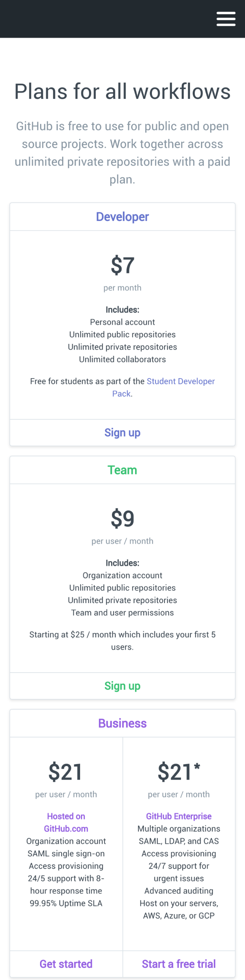Click Sign up under Developer plan
Image resolution: width=245 pixels, height=980 pixels.
pos(122,432)
